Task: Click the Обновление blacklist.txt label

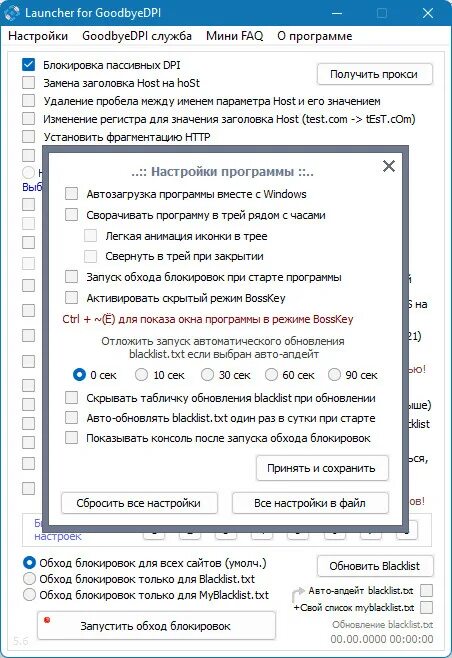Action: (382, 625)
